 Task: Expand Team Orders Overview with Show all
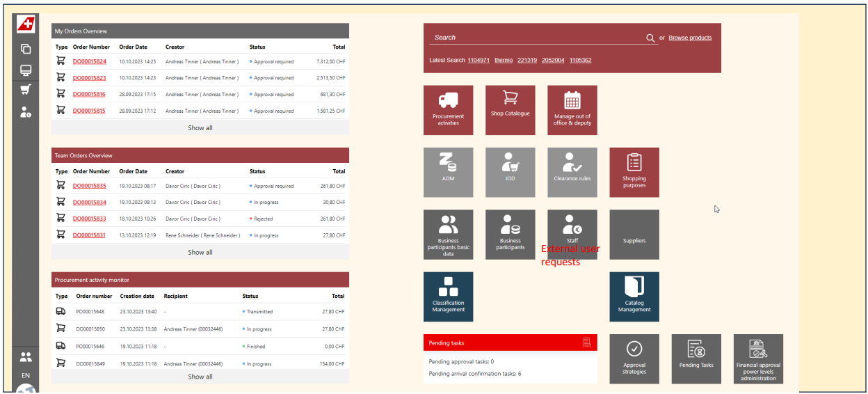tap(200, 253)
